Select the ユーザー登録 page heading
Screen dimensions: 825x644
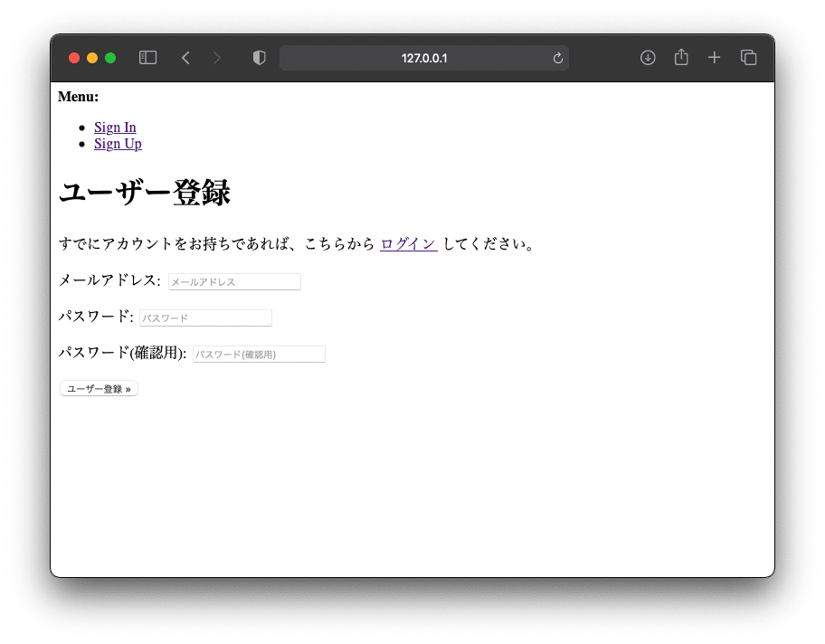[x=144, y=193]
